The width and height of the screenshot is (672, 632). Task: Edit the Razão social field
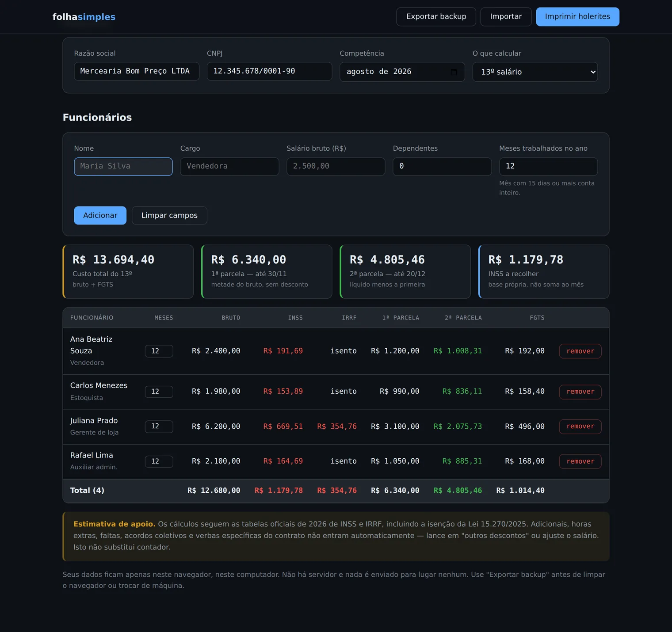point(137,72)
